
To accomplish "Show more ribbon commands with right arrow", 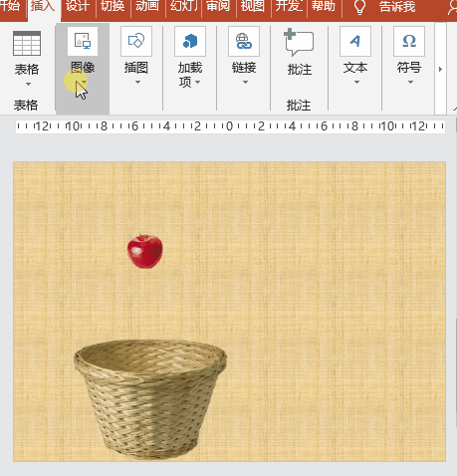I will tap(440, 69).
